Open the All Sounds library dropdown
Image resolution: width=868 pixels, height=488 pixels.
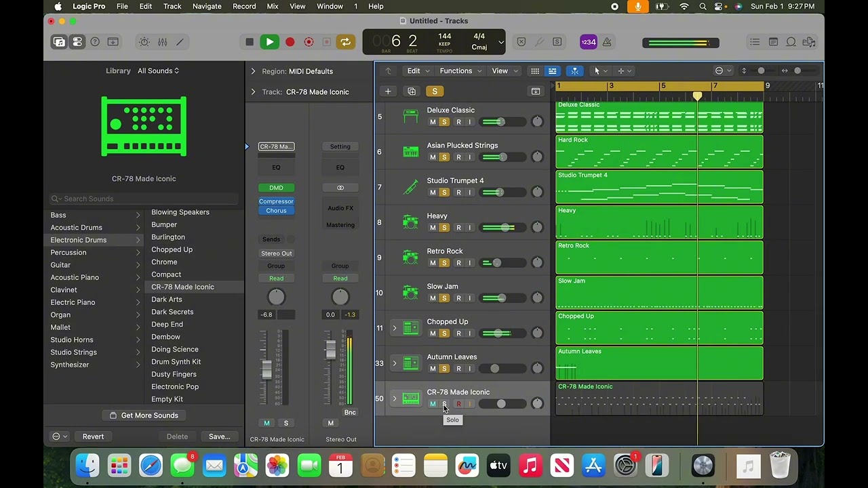coord(159,70)
